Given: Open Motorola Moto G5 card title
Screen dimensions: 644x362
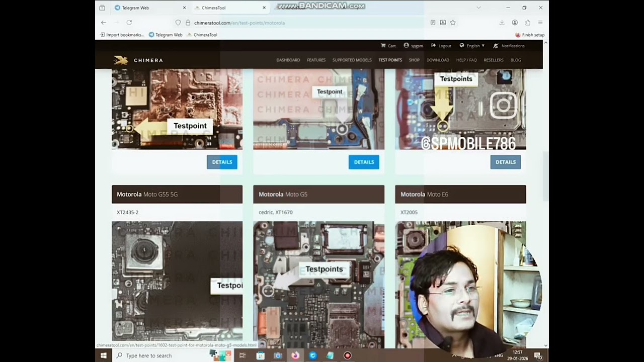Looking at the screenshot, I should (x=283, y=194).
